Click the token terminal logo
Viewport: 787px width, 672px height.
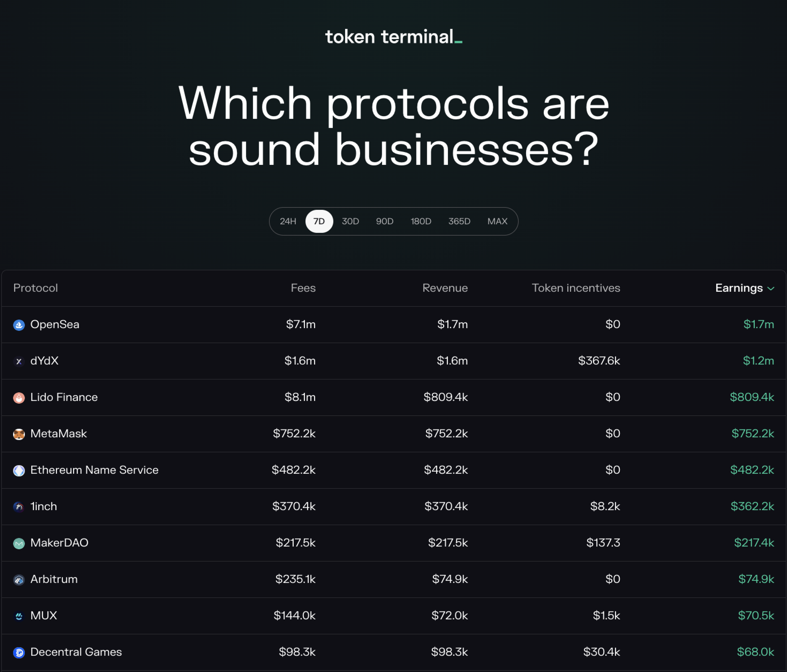pyautogui.click(x=393, y=37)
